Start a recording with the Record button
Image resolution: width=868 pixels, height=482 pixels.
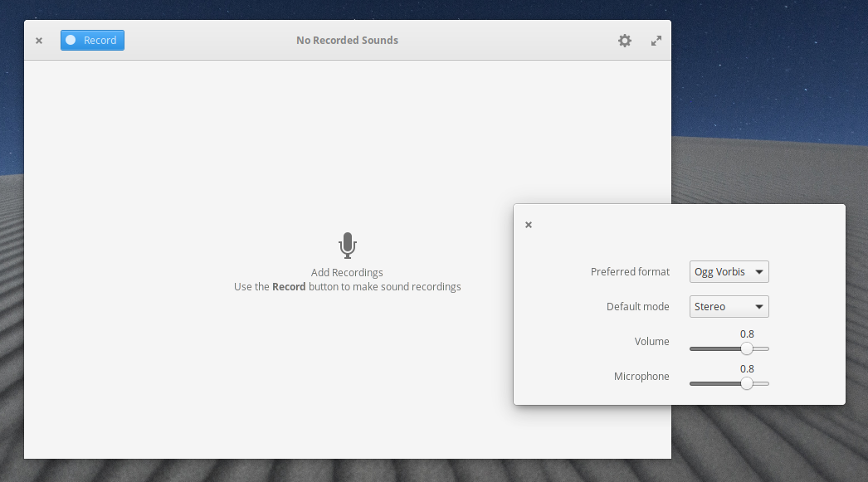click(92, 40)
